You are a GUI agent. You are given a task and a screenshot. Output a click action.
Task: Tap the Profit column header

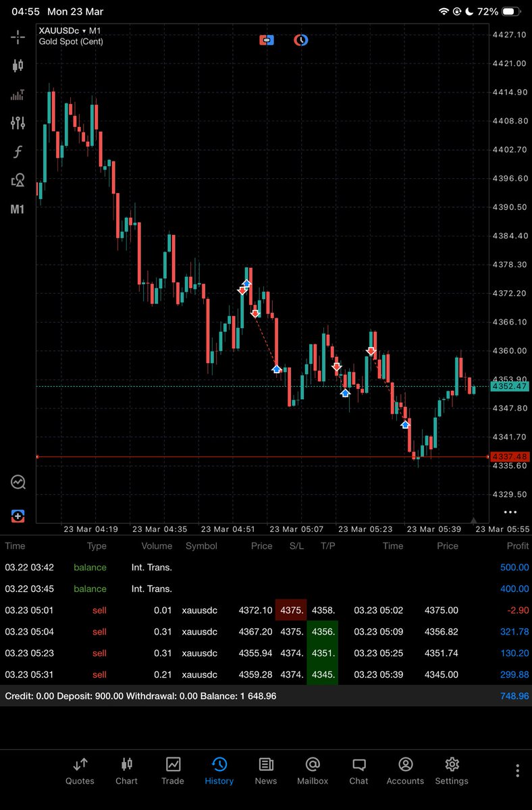[x=518, y=546]
